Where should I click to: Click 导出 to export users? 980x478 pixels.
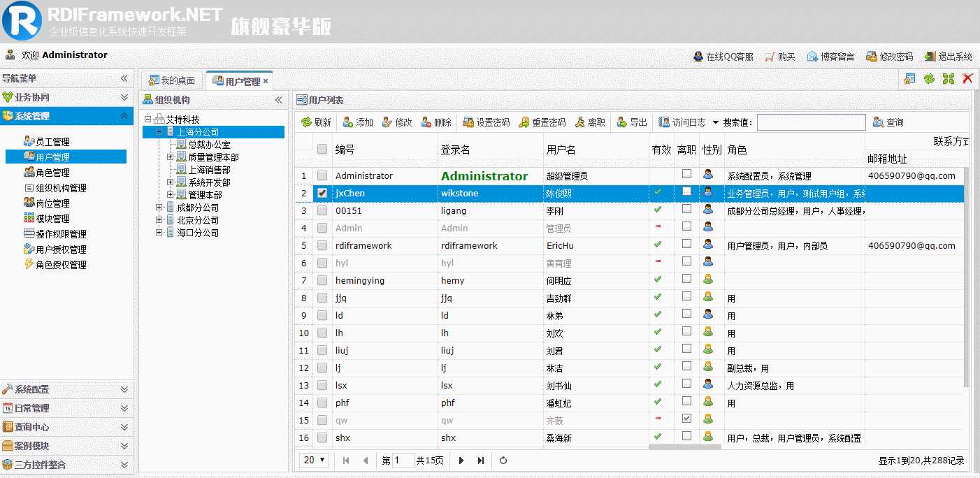click(632, 122)
